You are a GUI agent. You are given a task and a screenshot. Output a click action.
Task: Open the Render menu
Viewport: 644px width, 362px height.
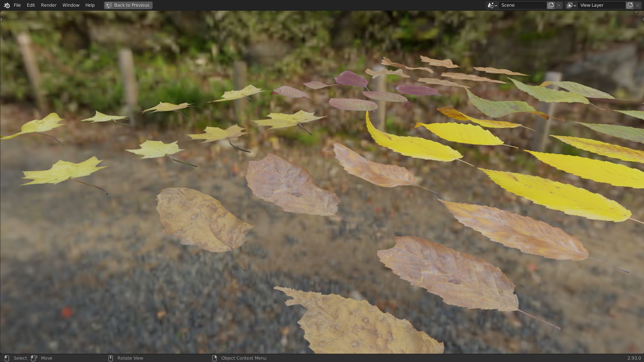click(49, 5)
